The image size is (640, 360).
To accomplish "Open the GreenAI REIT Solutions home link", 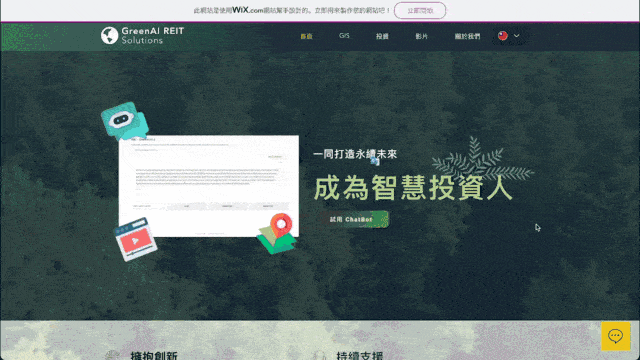I will tap(153, 36).
